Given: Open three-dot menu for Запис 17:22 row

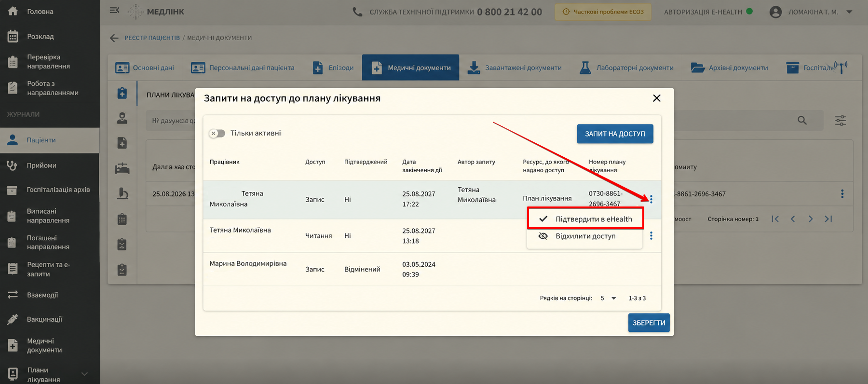Looking at the screenshot, I should [x=651, y=199].
